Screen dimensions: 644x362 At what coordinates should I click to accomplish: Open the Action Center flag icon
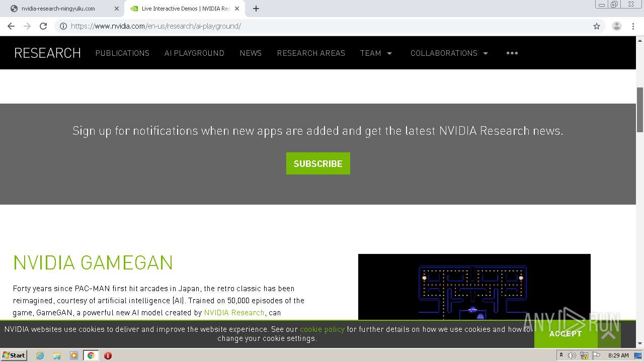point(596,355)
